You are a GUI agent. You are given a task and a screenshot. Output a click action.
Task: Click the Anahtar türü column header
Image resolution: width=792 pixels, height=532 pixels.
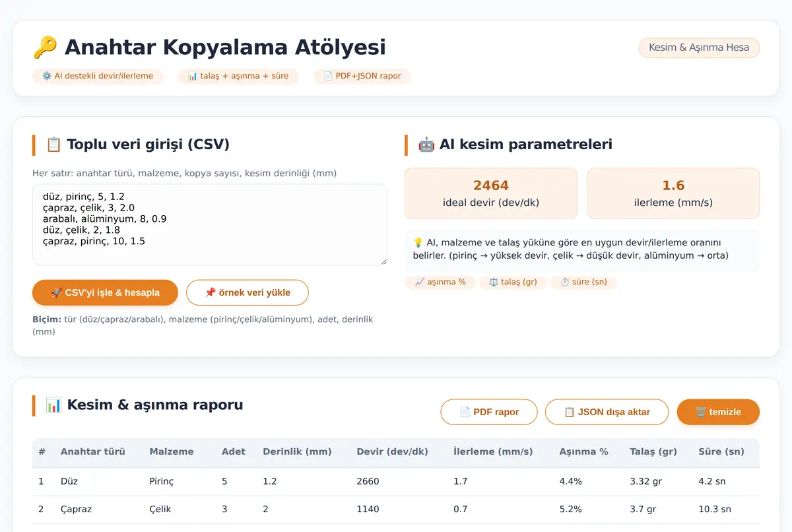click(x=93, y=451)
